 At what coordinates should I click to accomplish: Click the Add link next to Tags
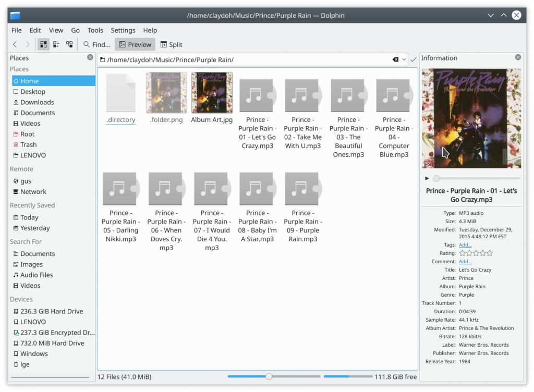(x=465, y=245)
